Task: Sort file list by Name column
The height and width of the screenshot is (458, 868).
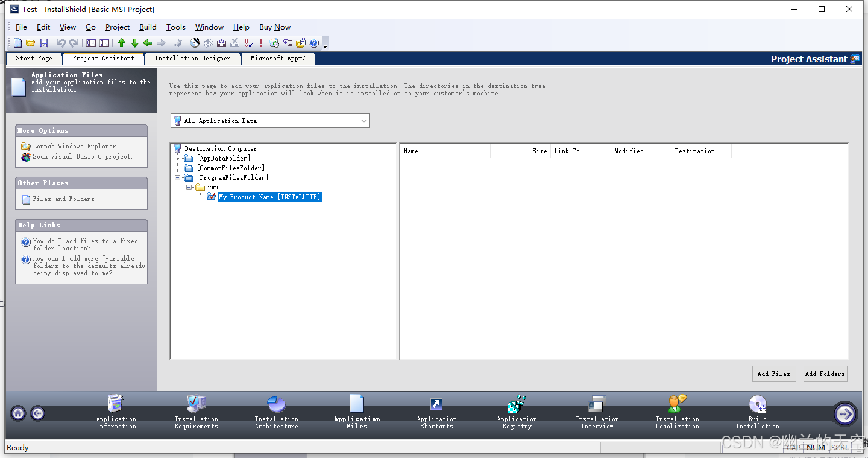Action: click(445, 151)
